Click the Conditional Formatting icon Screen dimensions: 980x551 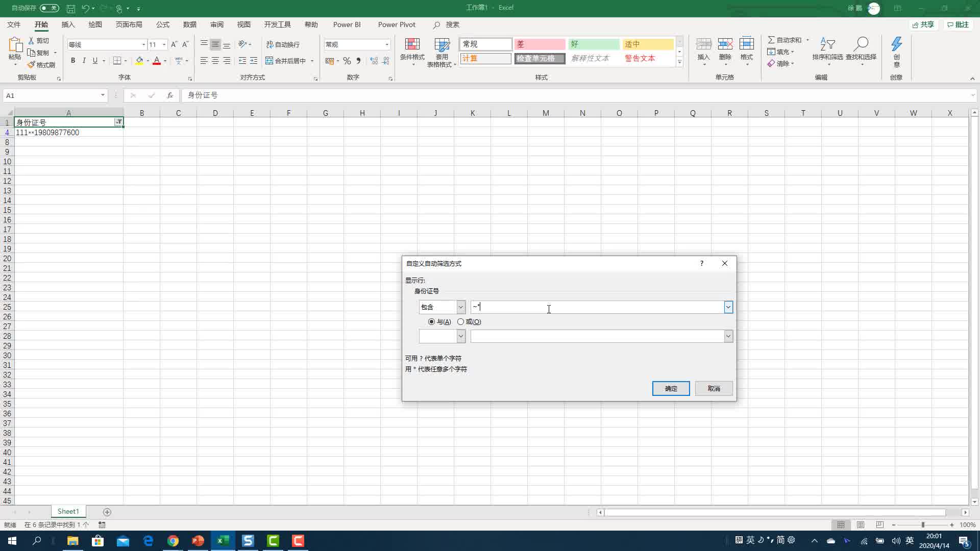[x=412, y=45]
